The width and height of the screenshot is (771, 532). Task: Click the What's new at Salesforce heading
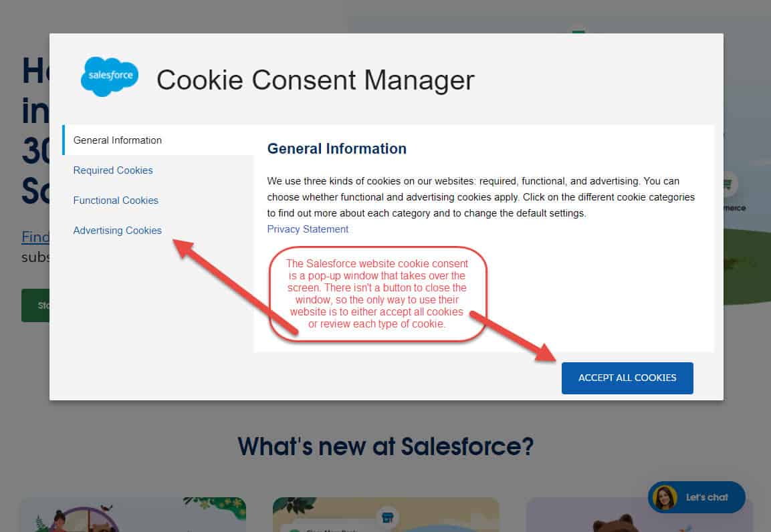pyautogui.click(x=385, y=446)
